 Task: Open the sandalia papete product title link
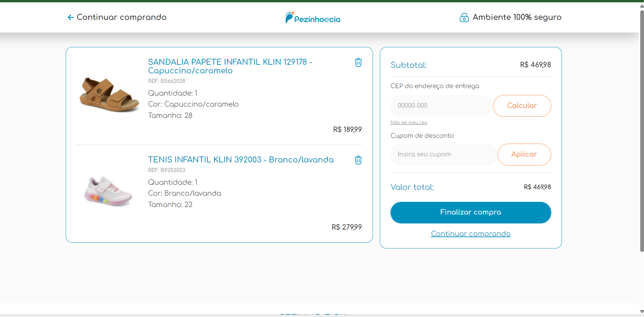[x=230, y=66]
